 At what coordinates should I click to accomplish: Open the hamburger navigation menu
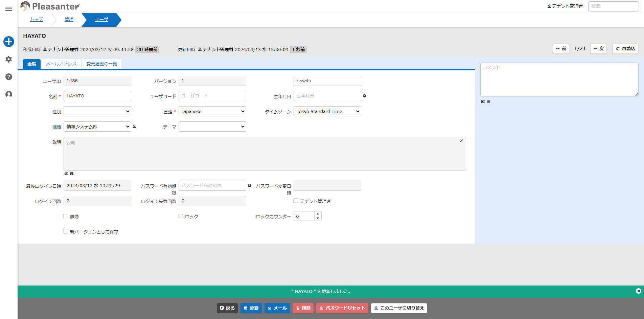9,9
